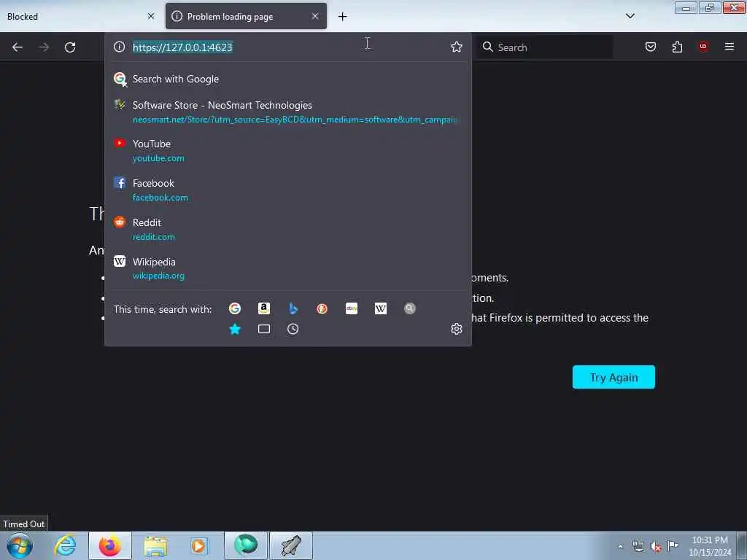
Task: Open search settings gear icon
Action: pyautogui.click(x=457, y=329)
